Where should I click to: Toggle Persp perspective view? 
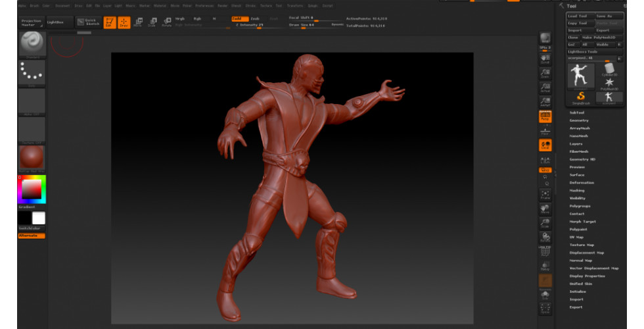[545, 116]
